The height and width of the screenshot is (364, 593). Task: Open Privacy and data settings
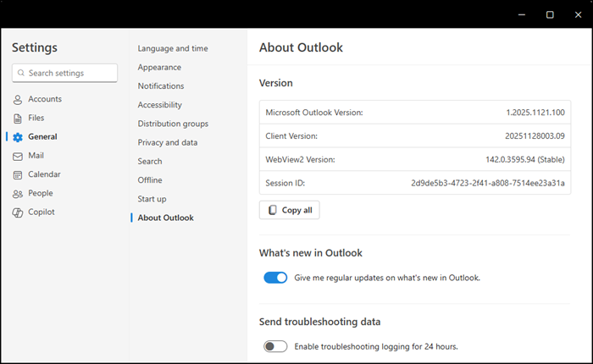(x=168, y=142)
